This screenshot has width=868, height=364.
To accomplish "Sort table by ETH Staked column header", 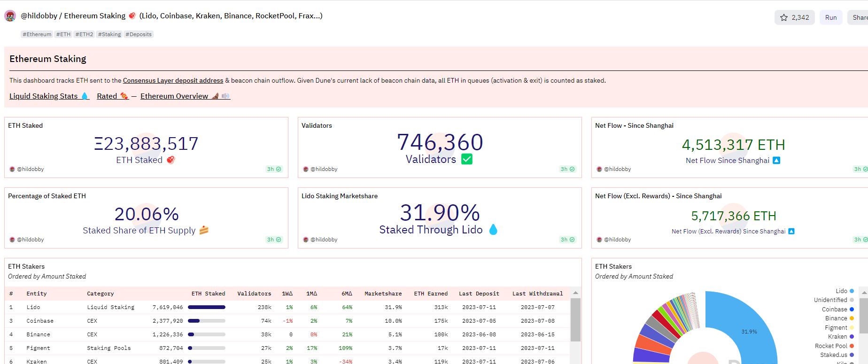I will point(208,294).
